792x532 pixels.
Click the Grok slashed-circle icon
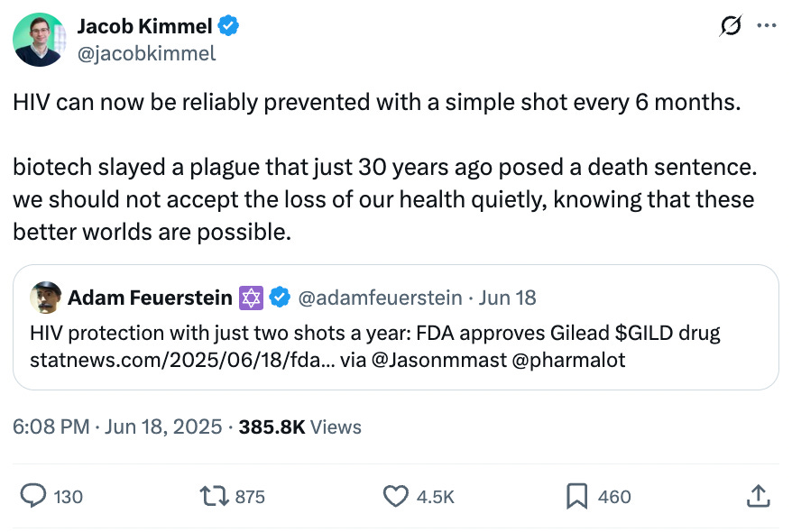[x=731, y=25]
